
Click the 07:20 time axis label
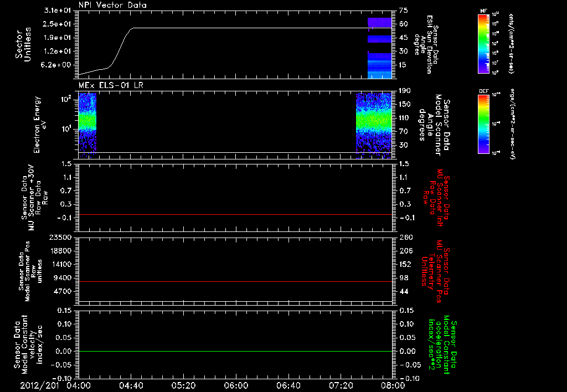pyautogui.click(x=341, y=385)
